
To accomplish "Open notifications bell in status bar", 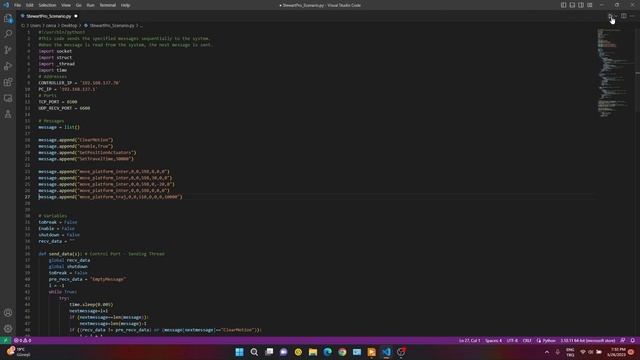I will pos(633,340).
